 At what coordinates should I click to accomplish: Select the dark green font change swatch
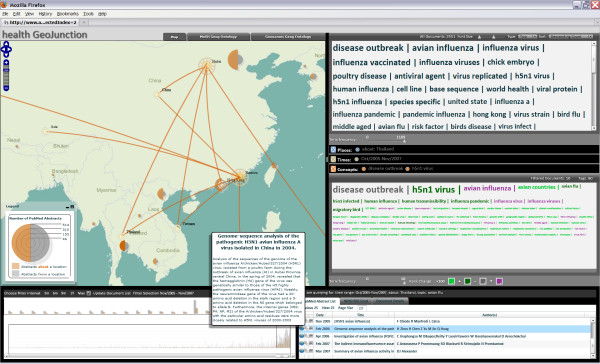(x=467, y=281)
